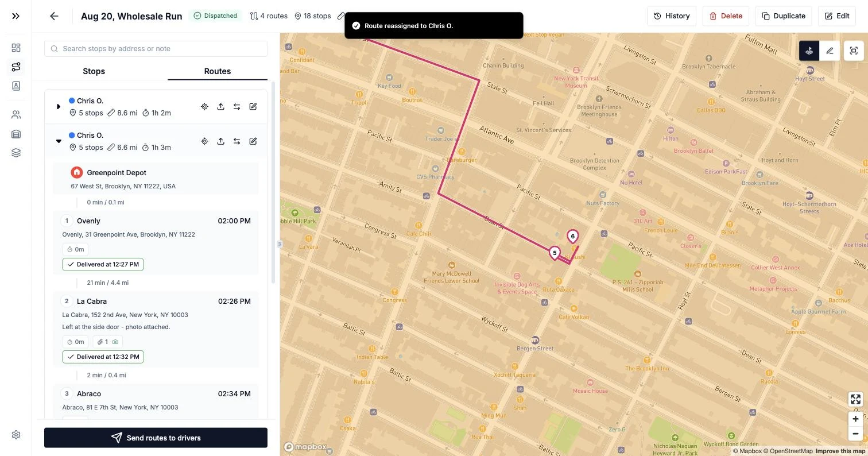This screenshot has height=456, width=868.
Task: Activate the map pencil draw tool
Action: coord(830,51)
